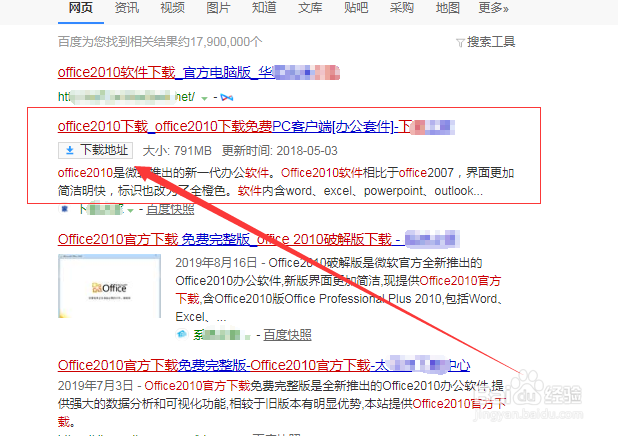Click file size text 大小: 791MB
Viewport: 618px width, 436px height.
click(x=177, y=151)
